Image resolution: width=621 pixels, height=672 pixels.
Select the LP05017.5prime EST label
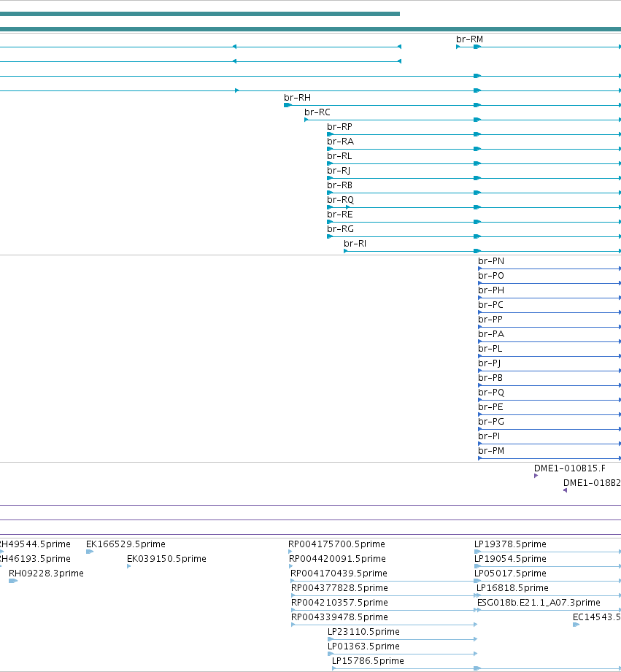(510, 573)
